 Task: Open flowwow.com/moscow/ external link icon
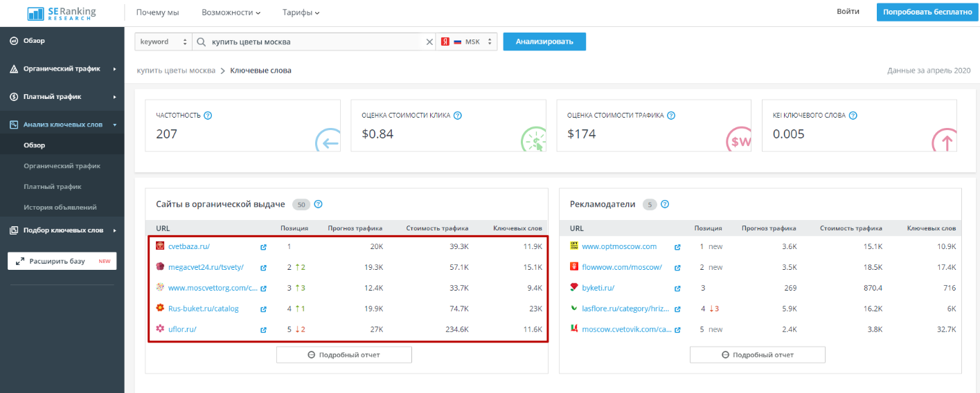pos(677,268)
